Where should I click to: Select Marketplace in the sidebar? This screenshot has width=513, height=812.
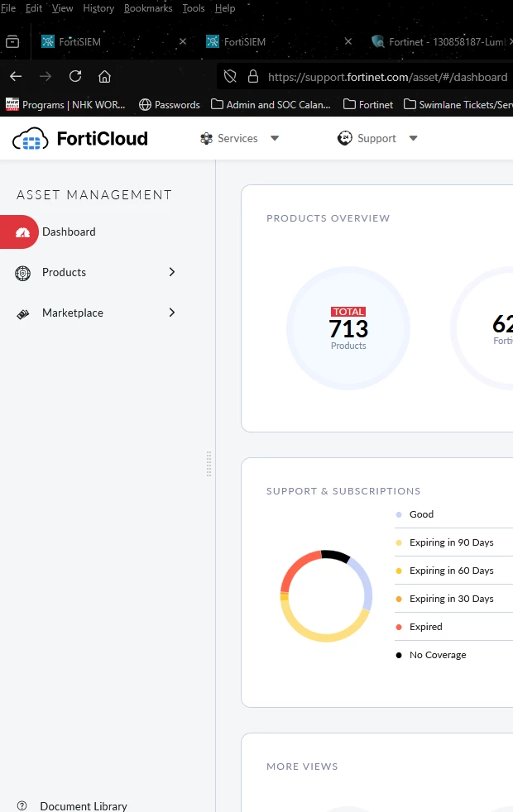pos(73,313)
